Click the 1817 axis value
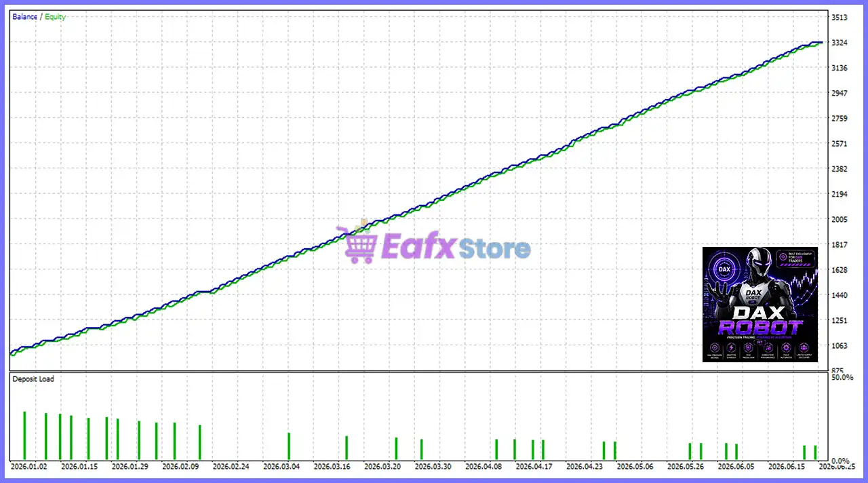 pyautogui.click(x=840, y=245)
